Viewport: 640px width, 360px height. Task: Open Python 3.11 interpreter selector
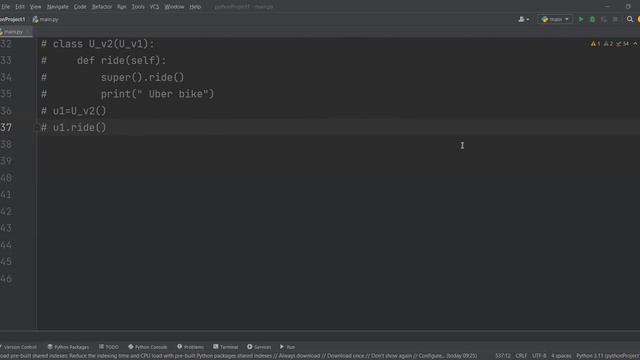(608, 356)
